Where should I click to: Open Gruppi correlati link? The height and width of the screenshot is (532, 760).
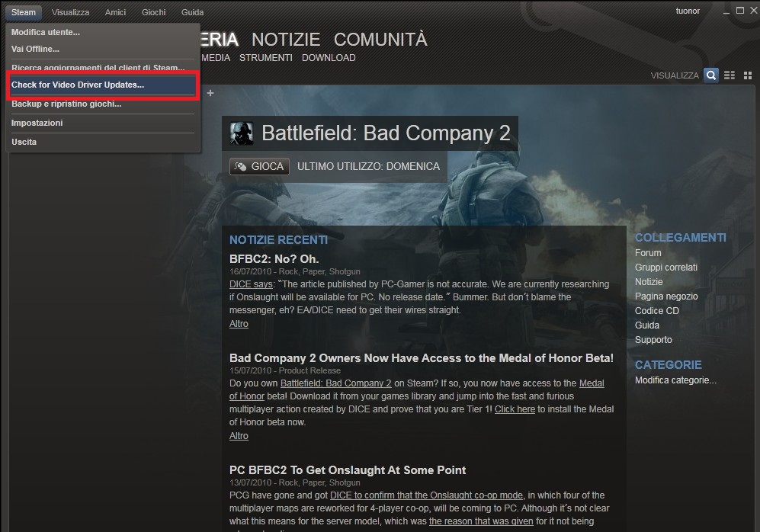[666, 268]
